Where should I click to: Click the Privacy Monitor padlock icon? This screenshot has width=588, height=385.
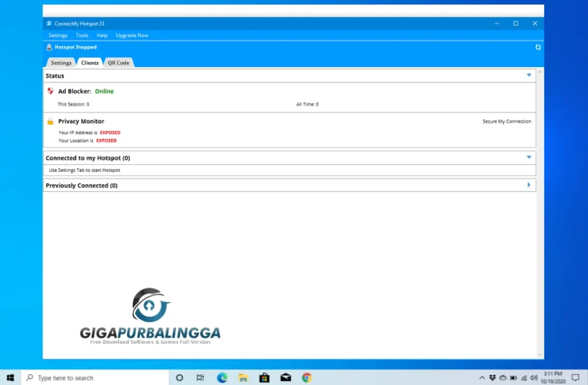click(50, 122)
